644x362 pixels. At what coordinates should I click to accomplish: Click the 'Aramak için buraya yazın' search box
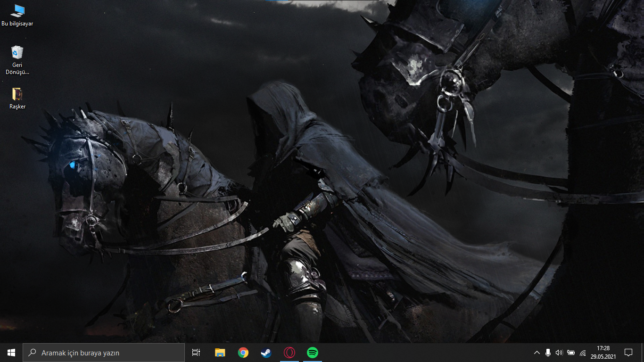coord(104,353)
